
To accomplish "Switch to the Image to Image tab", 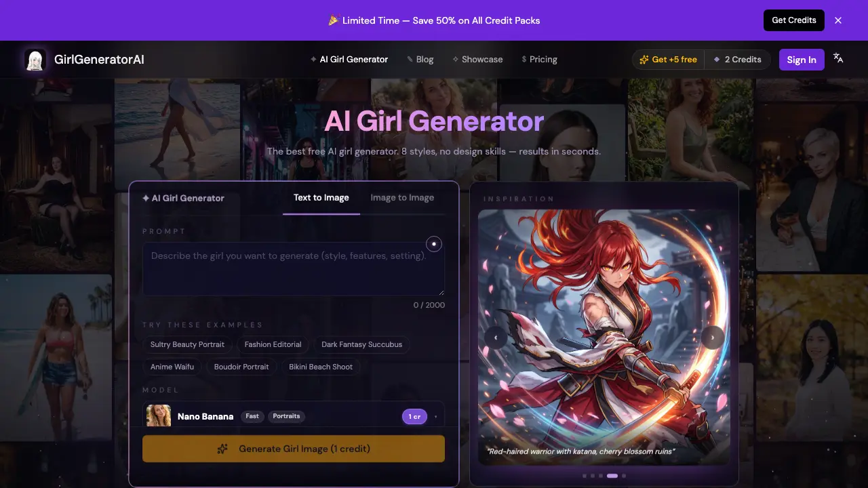I will pos(402,198).
